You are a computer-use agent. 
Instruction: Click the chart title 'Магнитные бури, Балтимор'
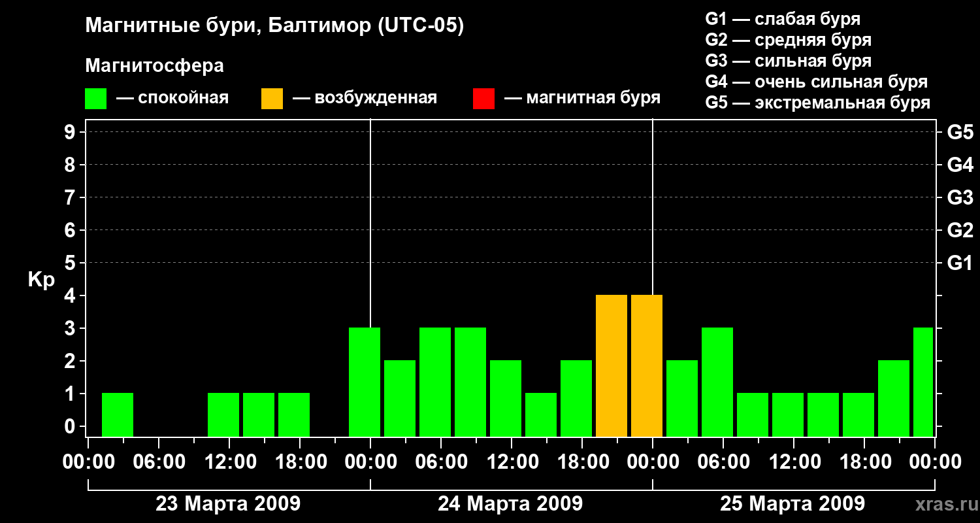coord(274,26)
